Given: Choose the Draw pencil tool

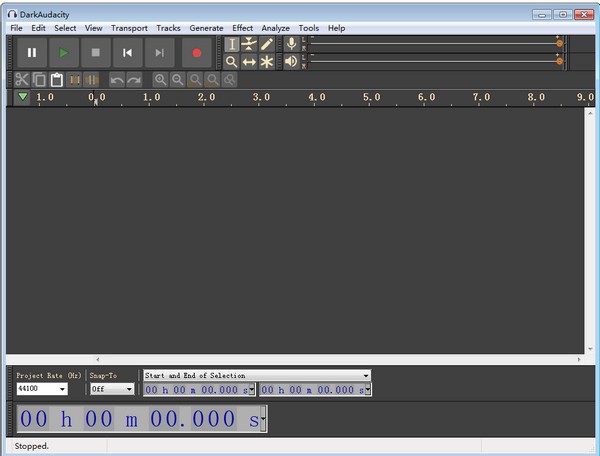Looking at the screenshot, I should 267,44.
